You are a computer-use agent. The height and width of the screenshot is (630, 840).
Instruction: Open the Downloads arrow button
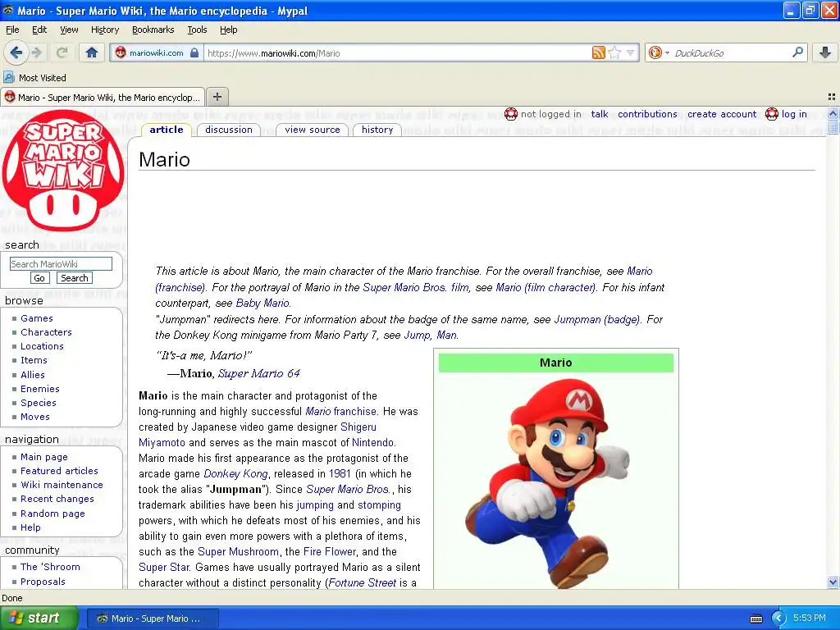click(x=825, y=52)
